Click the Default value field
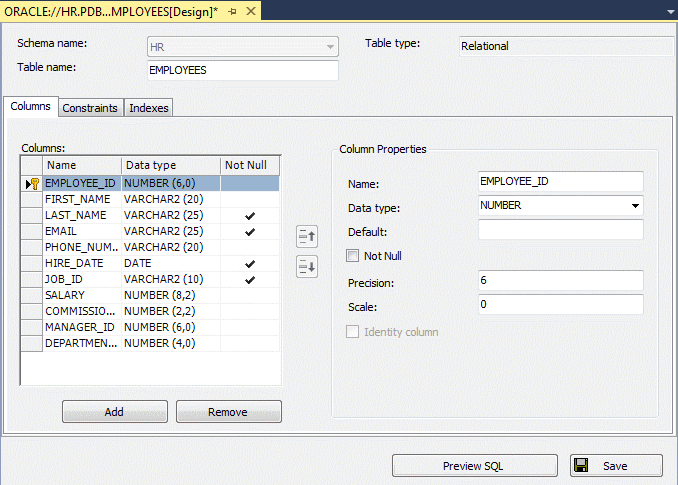 pos(560,230)
